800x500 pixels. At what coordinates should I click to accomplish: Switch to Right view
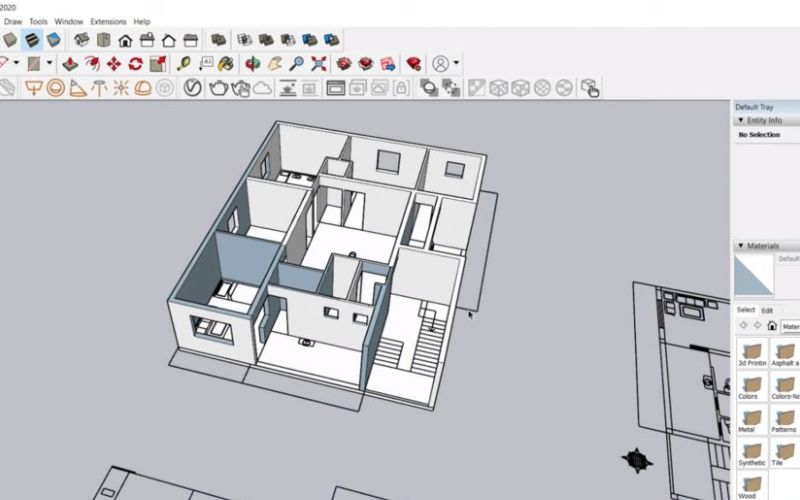pyautogui.click(x=147, y=40)
